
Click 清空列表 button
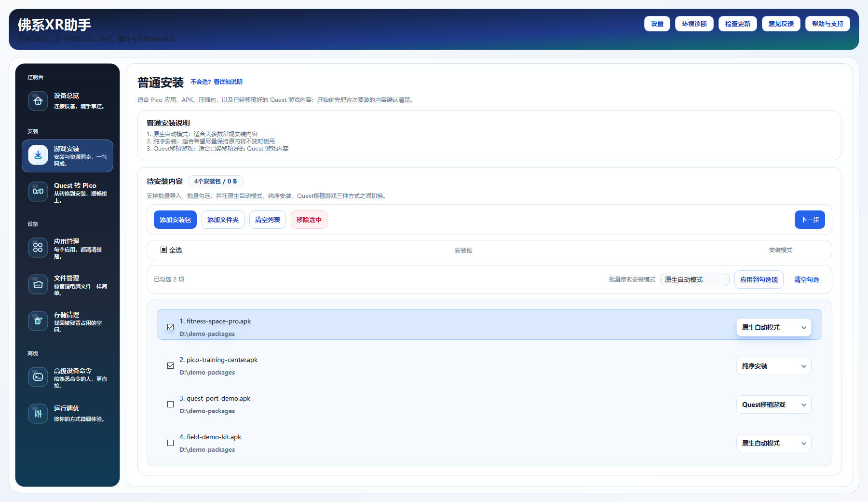click(x=268, y=220)
